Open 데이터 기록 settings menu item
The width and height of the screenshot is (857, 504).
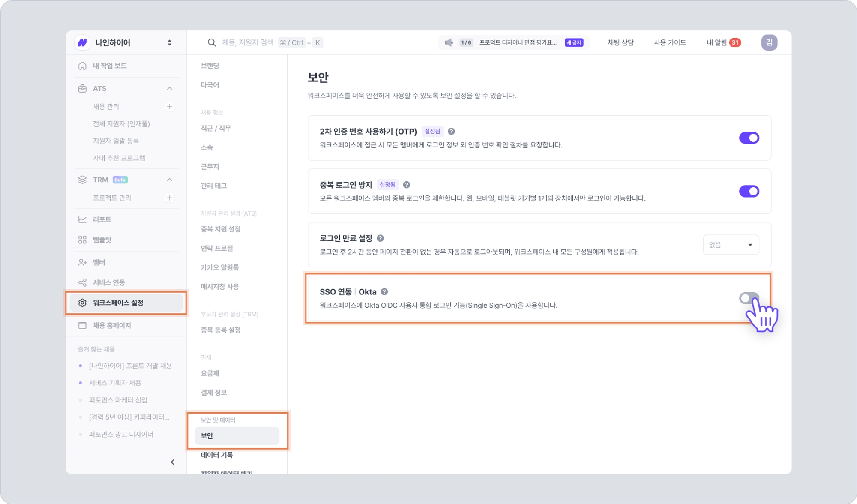(217, 455)
